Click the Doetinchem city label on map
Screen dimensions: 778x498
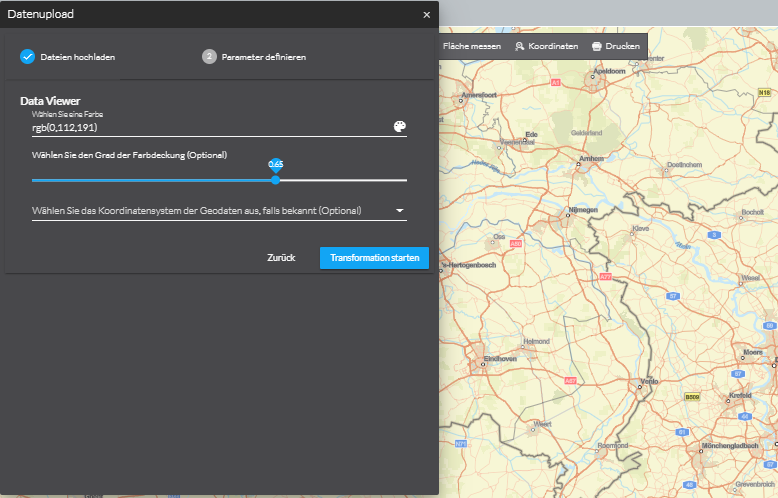pos(685,165)
